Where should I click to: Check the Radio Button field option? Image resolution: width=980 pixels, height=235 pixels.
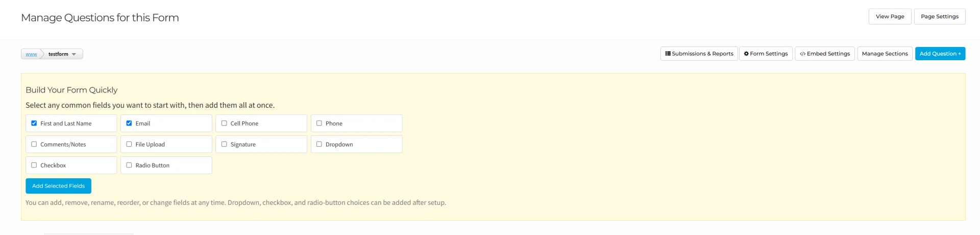coord(129,165)
